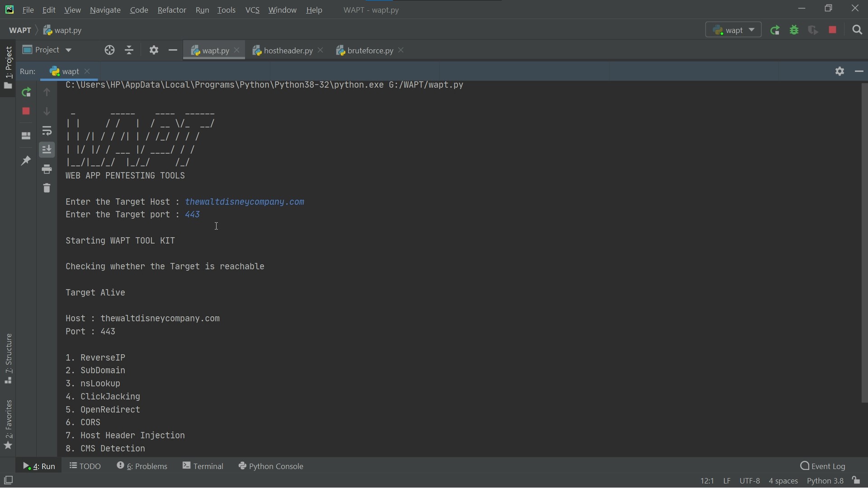Viewport: 868px width, 488px height.
Task: Close the bruteforce.py tab
Action: tap(402, 51)
